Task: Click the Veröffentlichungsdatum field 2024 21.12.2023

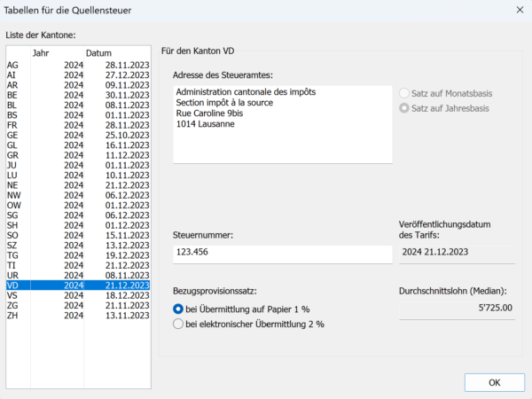Action: point(457,254)
